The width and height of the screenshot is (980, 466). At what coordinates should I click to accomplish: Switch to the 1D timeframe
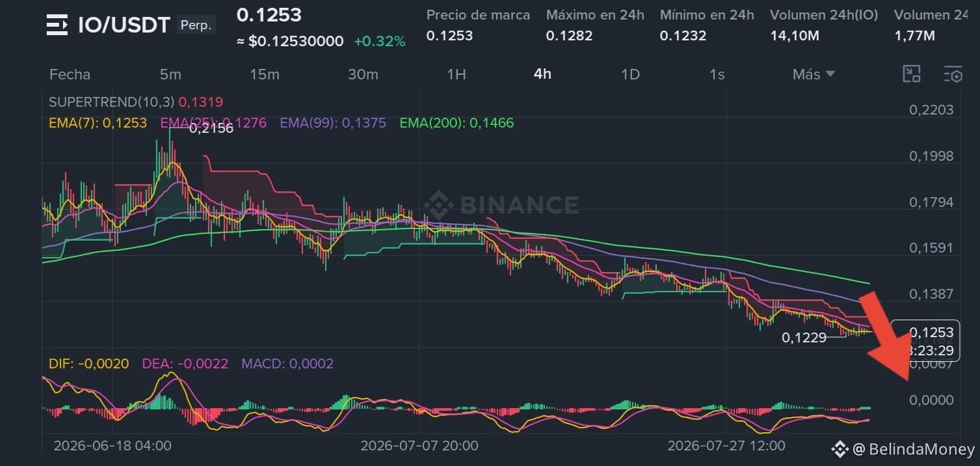coord(630,74)
